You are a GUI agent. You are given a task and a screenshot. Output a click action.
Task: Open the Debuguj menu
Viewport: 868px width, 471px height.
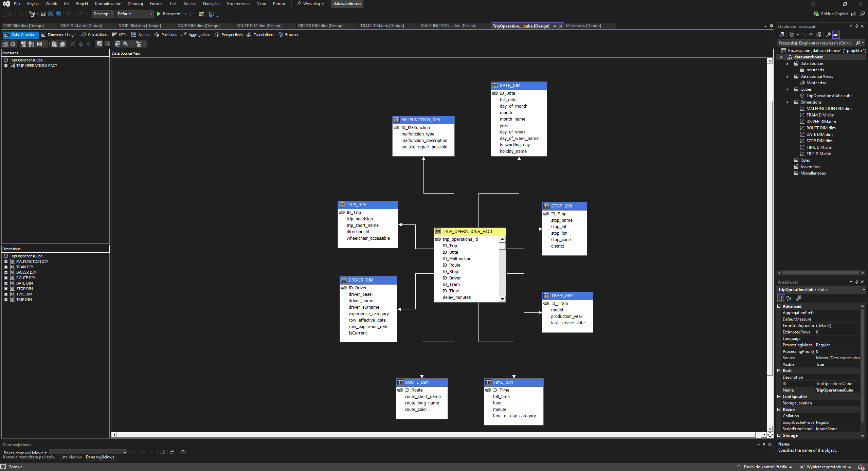click(x=135, y=4)
